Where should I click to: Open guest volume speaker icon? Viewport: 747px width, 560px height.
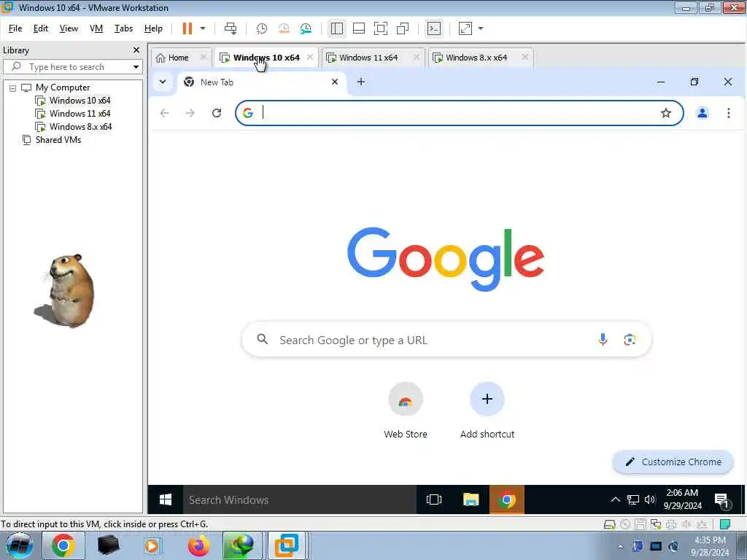coord(650,499)
